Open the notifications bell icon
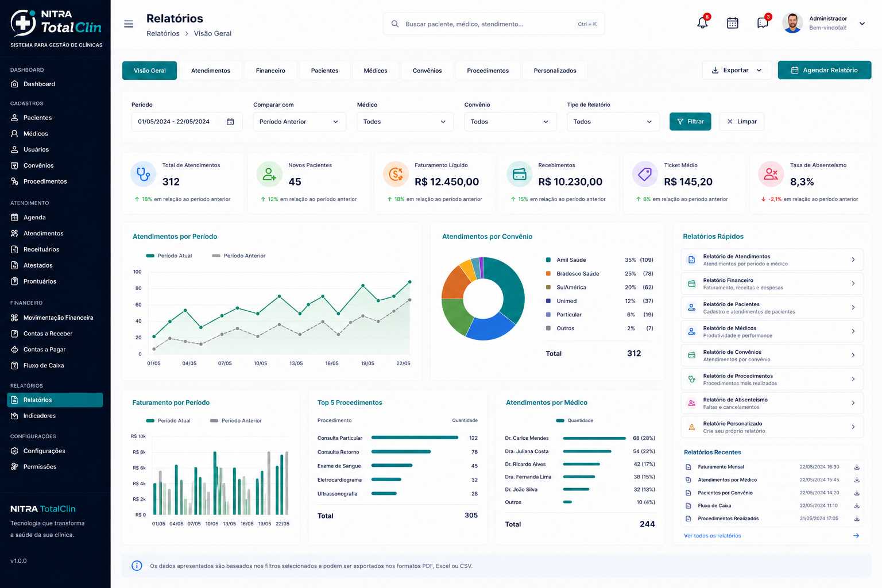The image size is (882, 588). [702, 23]
